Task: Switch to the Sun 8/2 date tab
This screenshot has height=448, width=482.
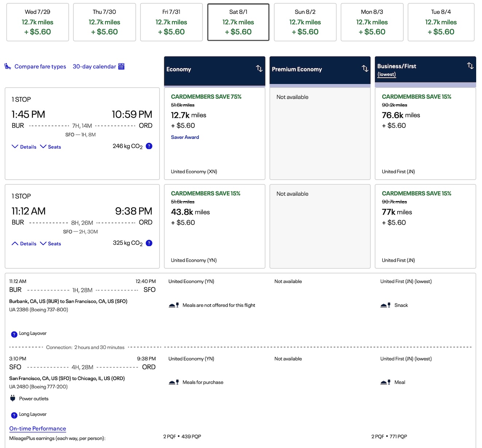Action: (x=305, y=22)
